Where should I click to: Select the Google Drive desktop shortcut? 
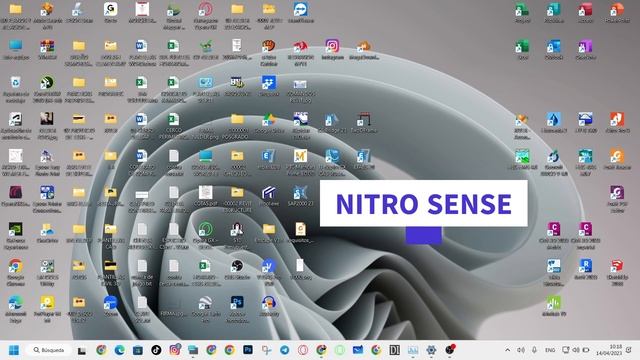(x=269, y=120)
